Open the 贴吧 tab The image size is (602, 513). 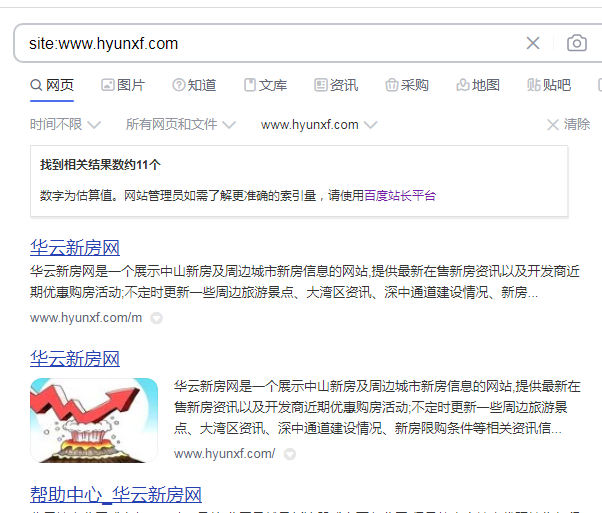click(549, 85)
